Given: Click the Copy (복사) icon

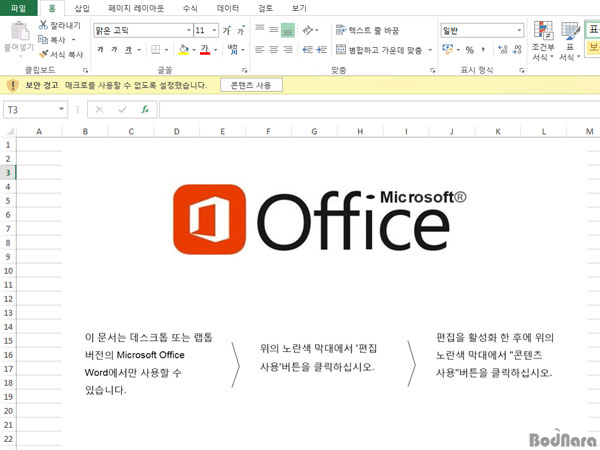Looking at the screenshot, I should tap(43, 39).
